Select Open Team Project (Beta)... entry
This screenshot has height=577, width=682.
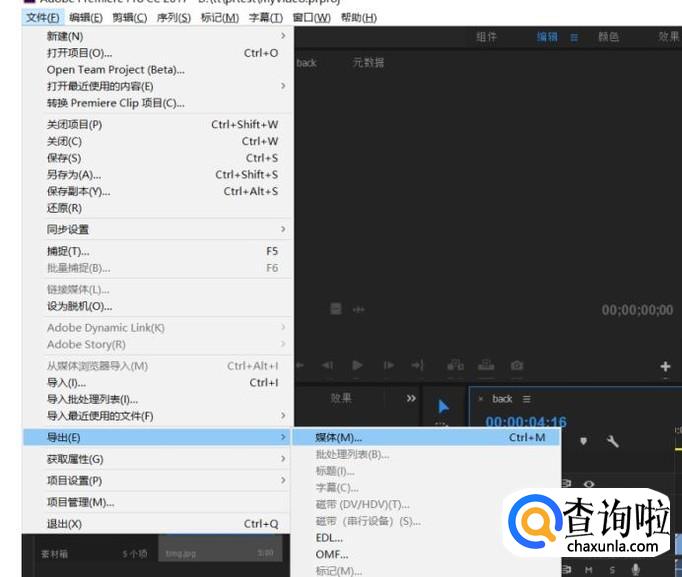(x=157, y=70)
